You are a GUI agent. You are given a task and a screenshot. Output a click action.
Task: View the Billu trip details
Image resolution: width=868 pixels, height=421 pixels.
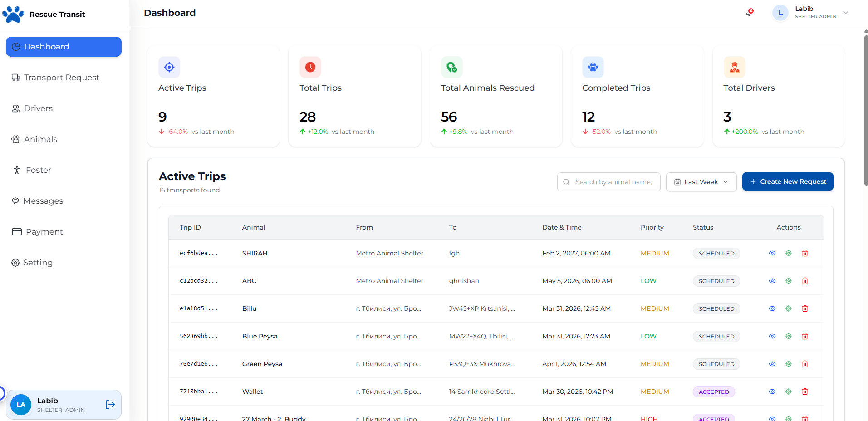[772, 308]
